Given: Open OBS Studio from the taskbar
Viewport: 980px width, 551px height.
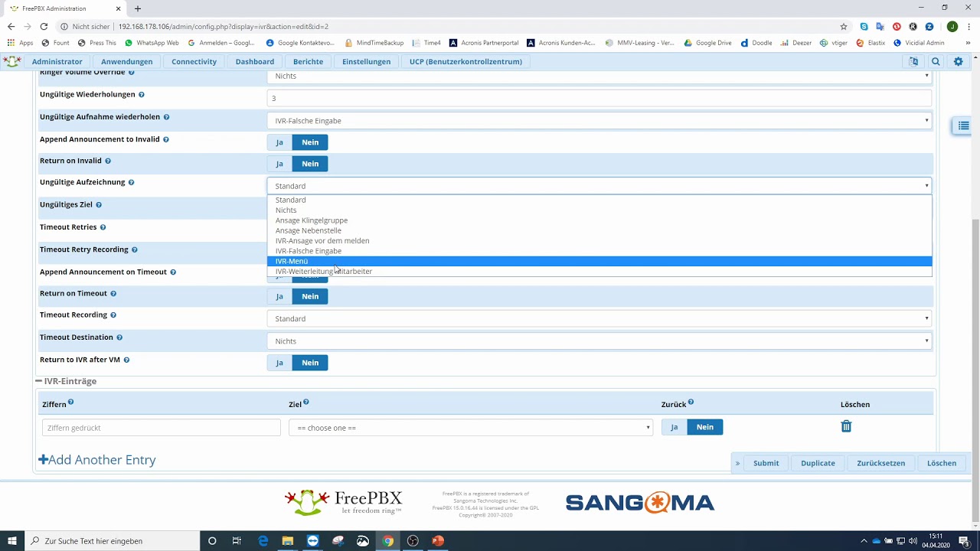Looking at the screenshot, I should click(x=413, y=540).
